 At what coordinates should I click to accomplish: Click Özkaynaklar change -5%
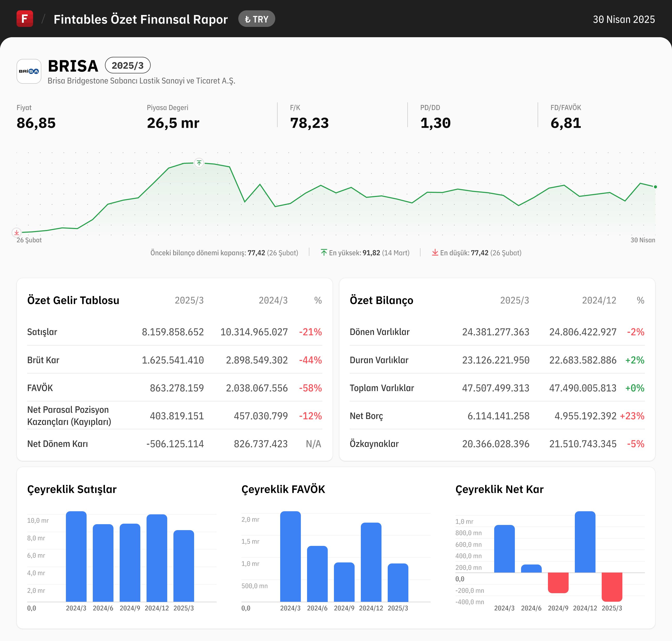point(636,444)
